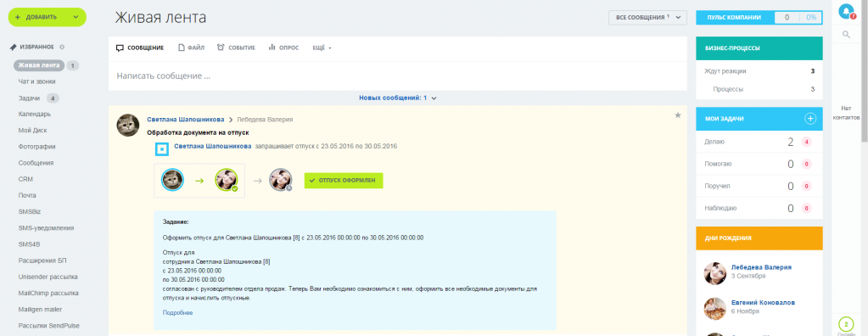Open Mailigen mailer in sidebar
Screen dimensions: 868x336
click(x=40, y=310)
